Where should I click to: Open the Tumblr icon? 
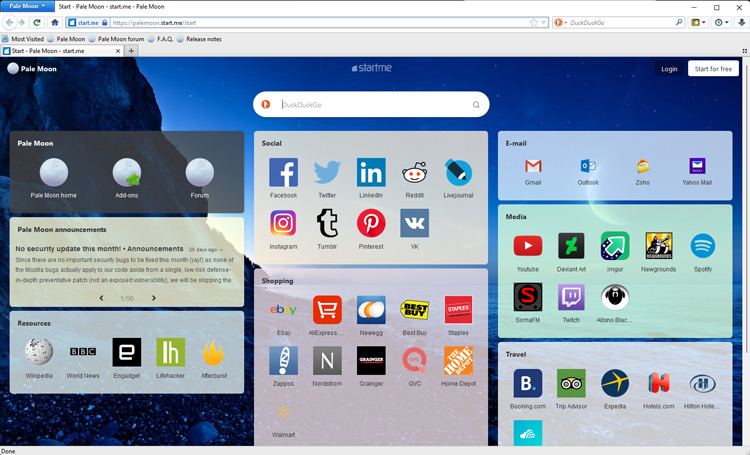click(327, 223)
